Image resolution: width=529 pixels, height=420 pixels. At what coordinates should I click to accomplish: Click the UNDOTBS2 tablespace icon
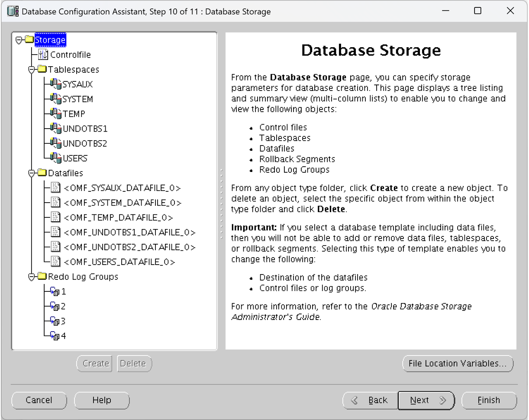click(x=55, y=143)
